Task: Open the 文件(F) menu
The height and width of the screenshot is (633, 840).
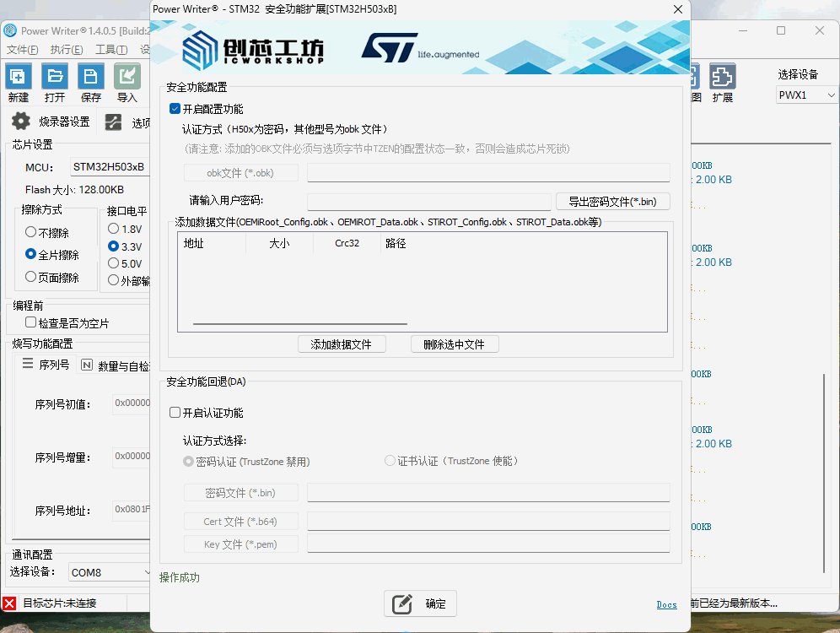Action: click(x=22, y=50)
